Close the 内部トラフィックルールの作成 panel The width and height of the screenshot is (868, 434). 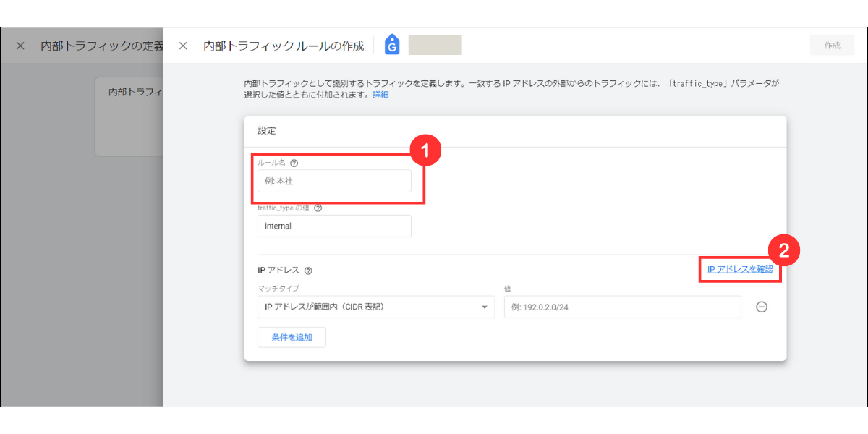[183, 46]
